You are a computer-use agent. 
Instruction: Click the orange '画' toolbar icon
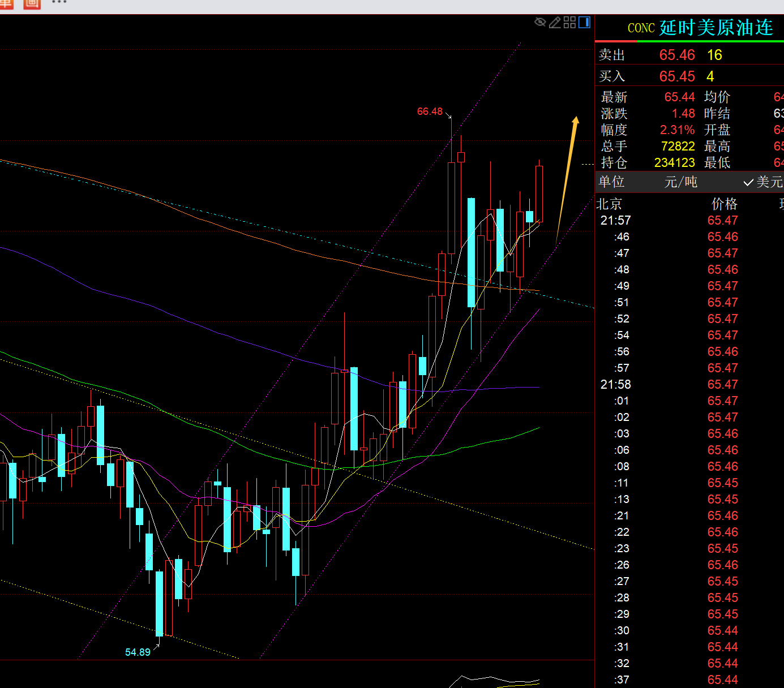(x=32, y=3)
